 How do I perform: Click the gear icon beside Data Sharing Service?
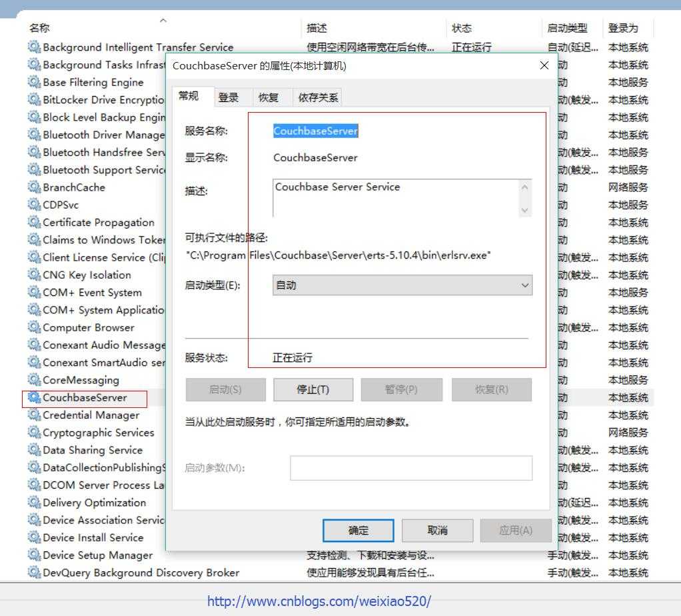tap(34, 449)
